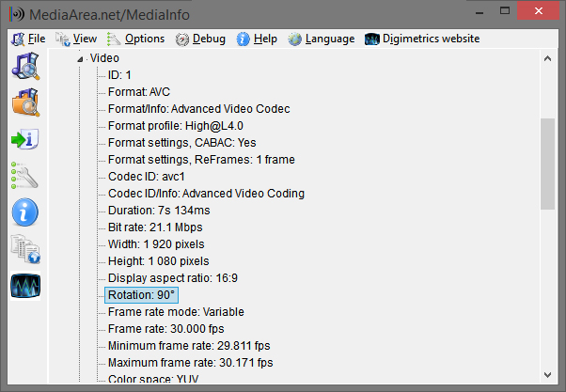Click the scrollbar down arrow
Screen dimensions: 566x392
coord(547,375)
